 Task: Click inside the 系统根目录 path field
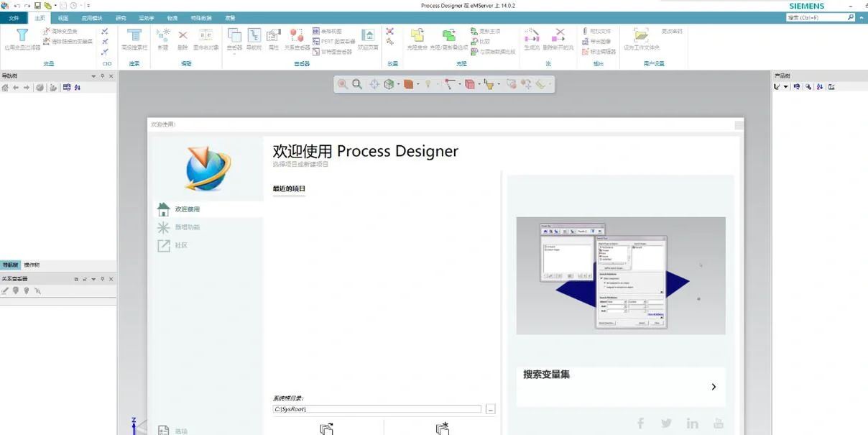[377, 408]
